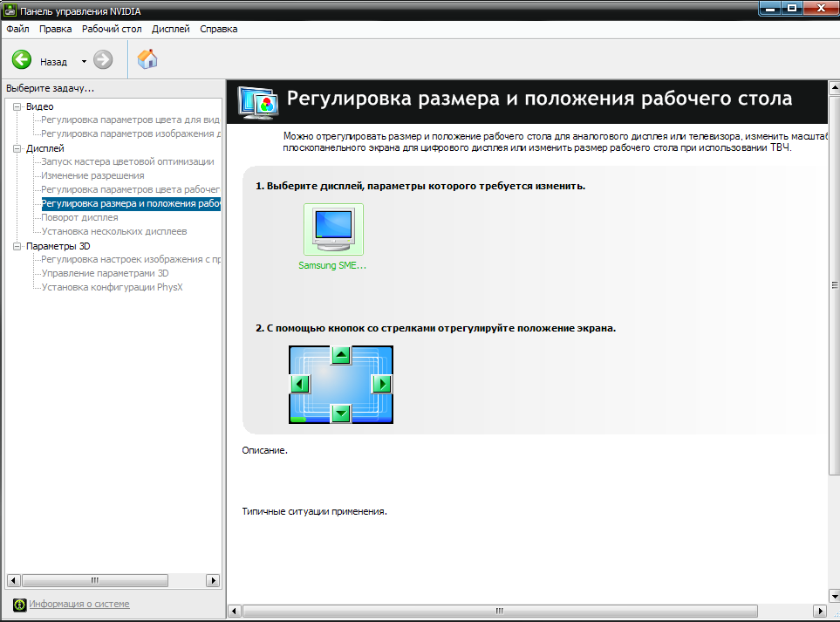Shift screen right with right arrow button
The image size is (840, 622).
click(x=382, y=384)
